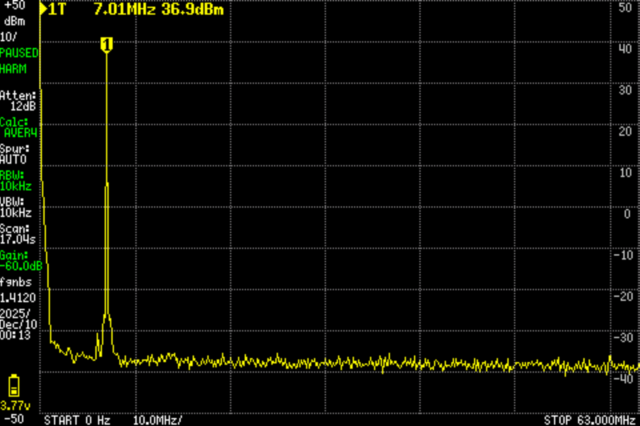Toggle the Spur AUTO setting
Viewport: 640px width, 426px height.
point(14,153)
